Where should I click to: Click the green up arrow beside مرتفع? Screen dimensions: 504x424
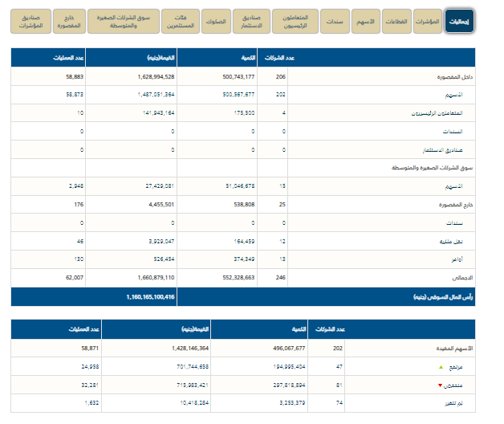[439, 365]
